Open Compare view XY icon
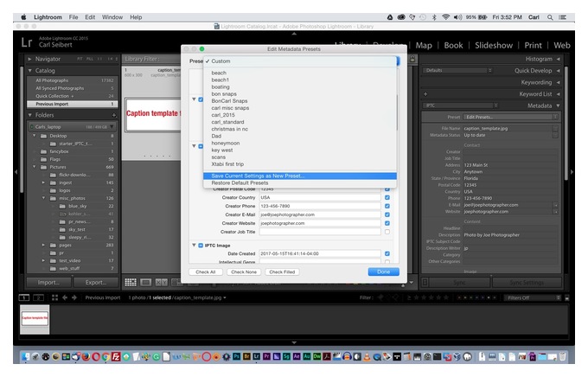 point(161,282)
